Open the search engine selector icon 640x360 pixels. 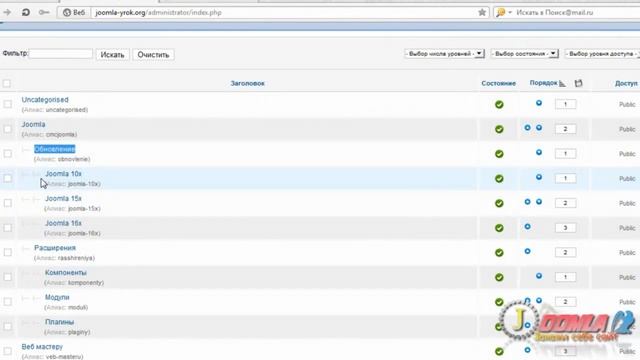tap(503, 12)
